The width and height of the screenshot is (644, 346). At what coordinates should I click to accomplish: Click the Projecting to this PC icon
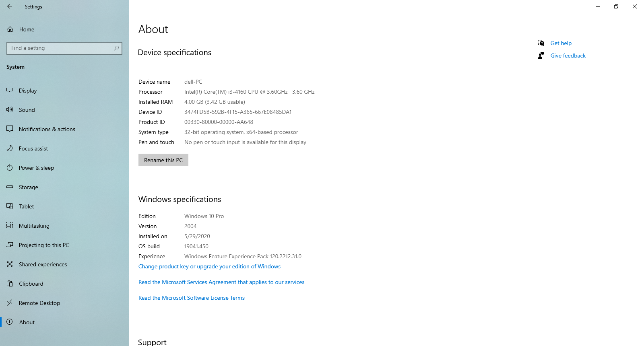tap(10, 245)
